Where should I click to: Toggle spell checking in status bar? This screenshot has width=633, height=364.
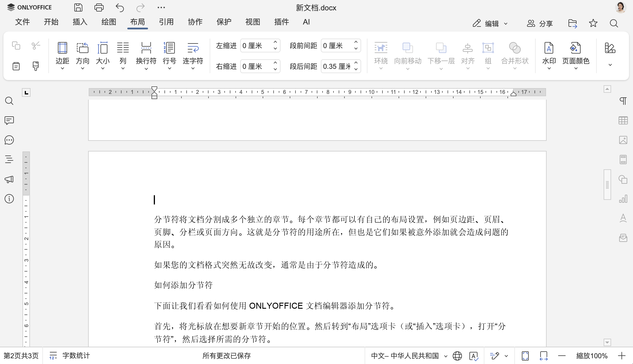(x=474, y=356)
